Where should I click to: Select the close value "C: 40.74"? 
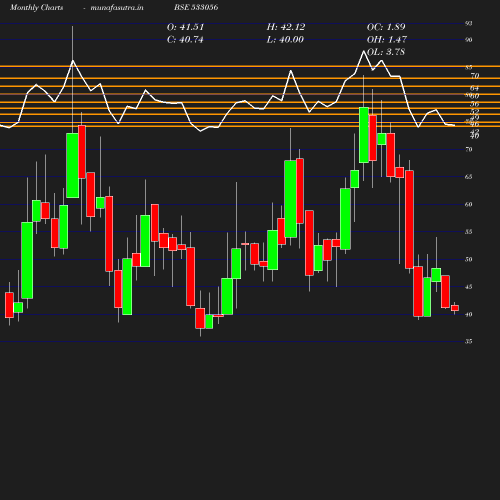point(185,40)
